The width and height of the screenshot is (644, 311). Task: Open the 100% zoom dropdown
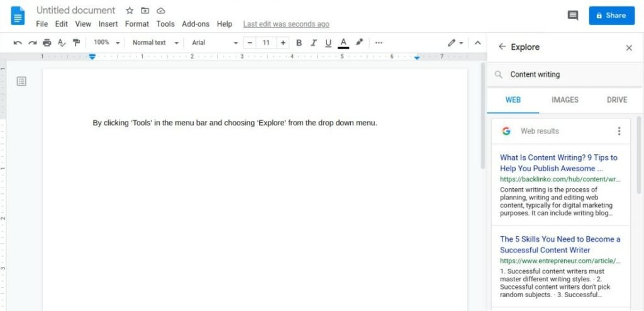pyautogui.click(x=106, y=43)
